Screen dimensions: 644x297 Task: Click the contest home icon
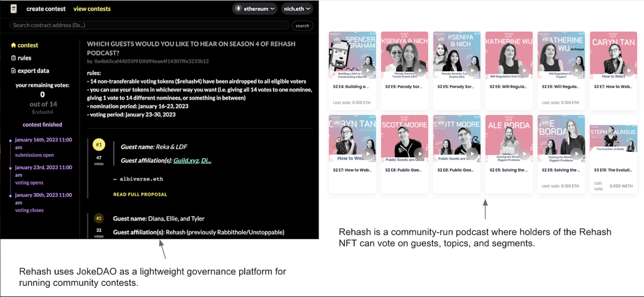(14, 45)
